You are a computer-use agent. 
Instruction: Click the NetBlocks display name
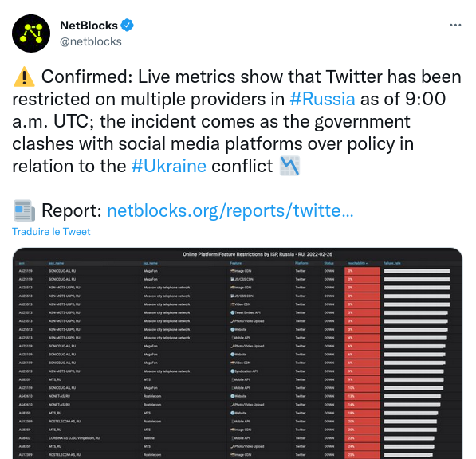[x=89, y=25]
